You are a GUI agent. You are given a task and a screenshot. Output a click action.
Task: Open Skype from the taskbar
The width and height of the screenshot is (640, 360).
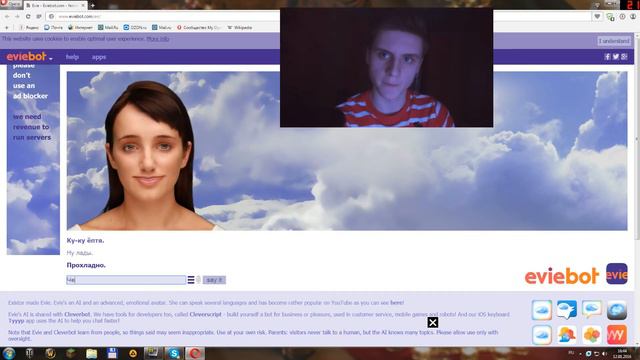[x=174, y=353]
